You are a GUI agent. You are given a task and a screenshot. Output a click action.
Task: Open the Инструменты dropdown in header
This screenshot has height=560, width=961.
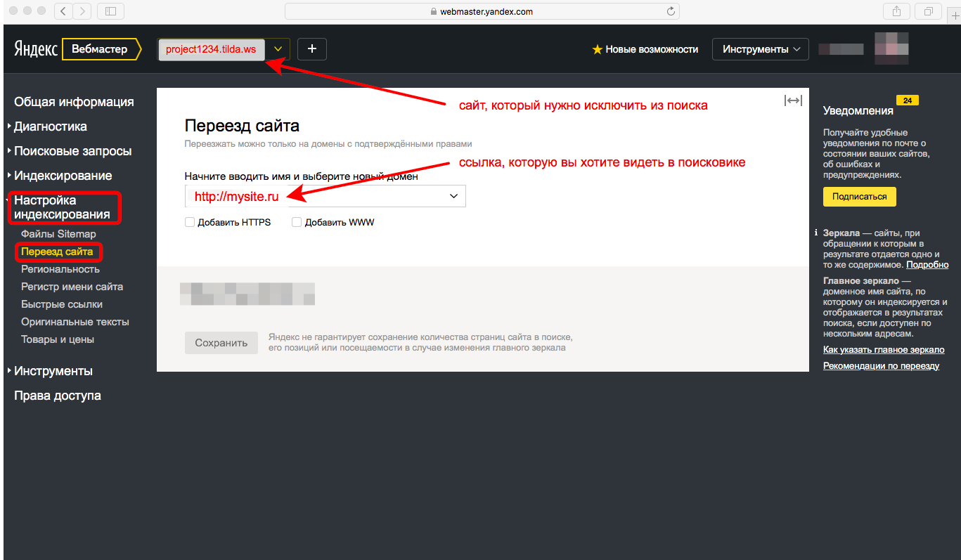point(760,49)
